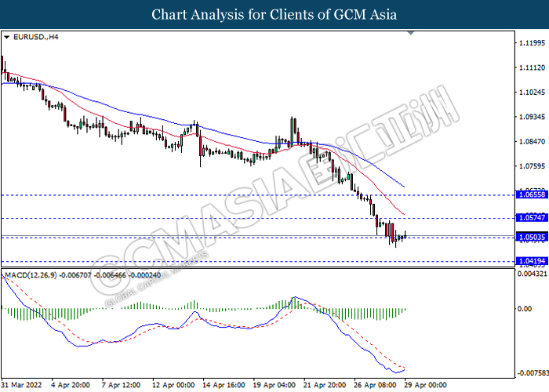This screenshot has width=549, height=392.
Task: Click the 12 Apr 00:00 time label
Action: (x=173, y=385)
